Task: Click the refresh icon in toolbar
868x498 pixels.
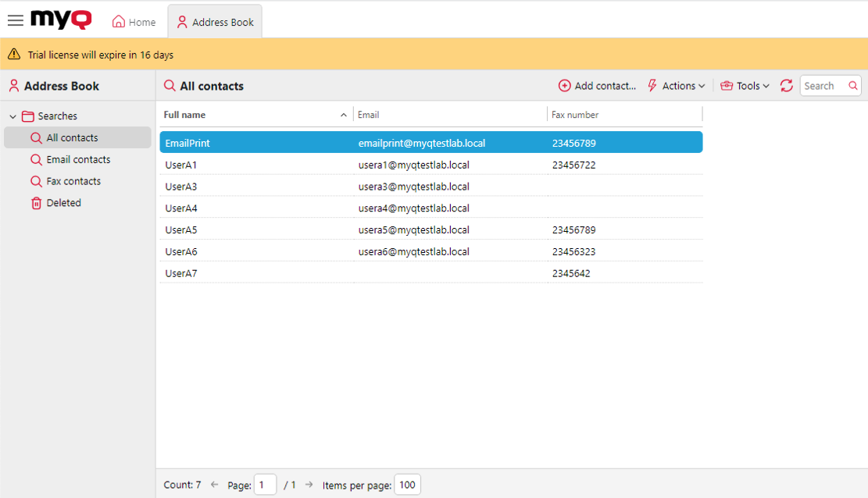Action: point(786,86)
